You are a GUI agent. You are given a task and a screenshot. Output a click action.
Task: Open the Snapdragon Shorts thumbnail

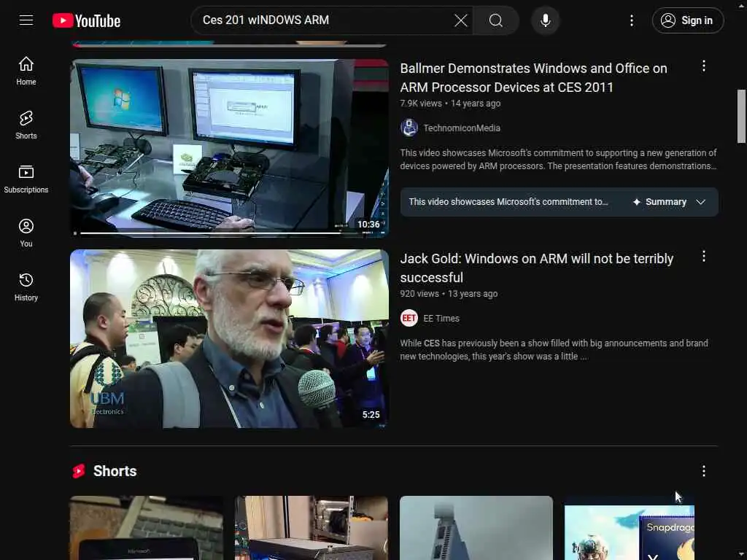pyautogui.click(x=630, y=528)
